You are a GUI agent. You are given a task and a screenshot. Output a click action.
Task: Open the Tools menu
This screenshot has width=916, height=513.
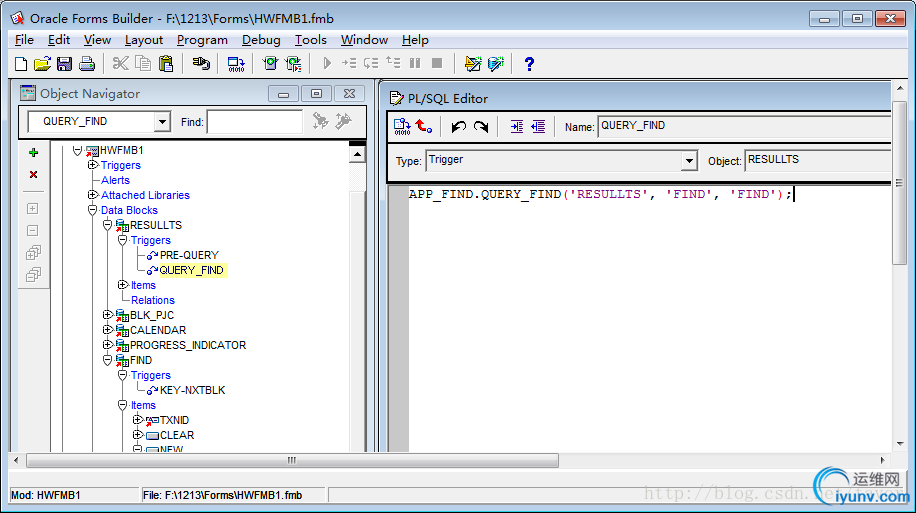coord(310,40)
